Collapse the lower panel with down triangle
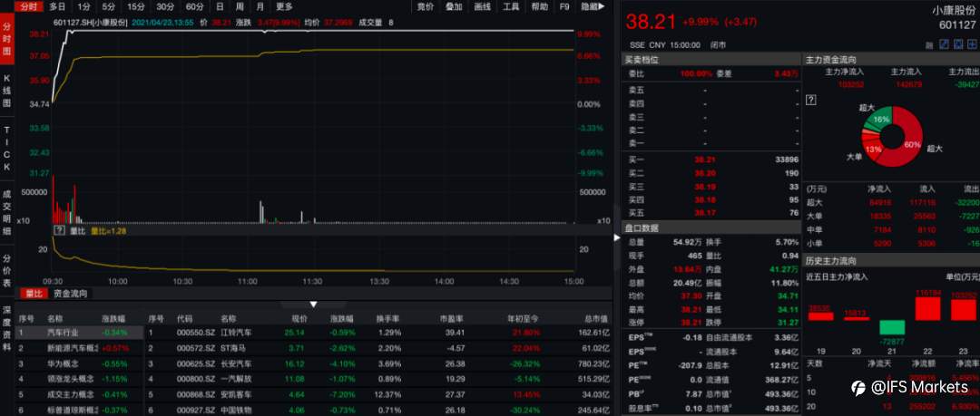The width and height of the screenshot is (980, 416). tap(314, 305)
